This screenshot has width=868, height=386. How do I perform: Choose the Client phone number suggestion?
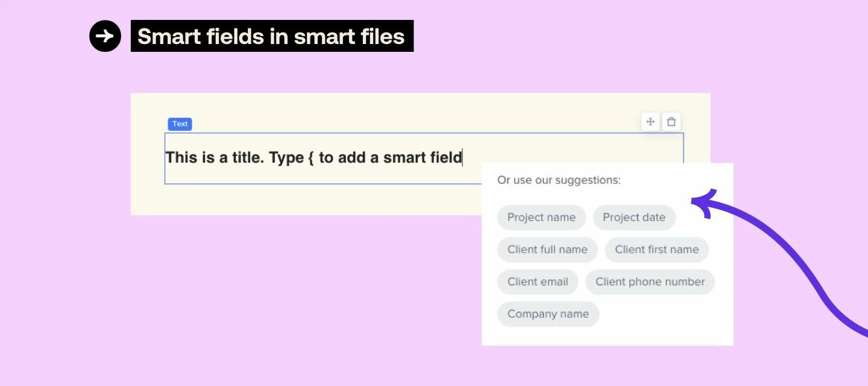[x=650, y=282]
